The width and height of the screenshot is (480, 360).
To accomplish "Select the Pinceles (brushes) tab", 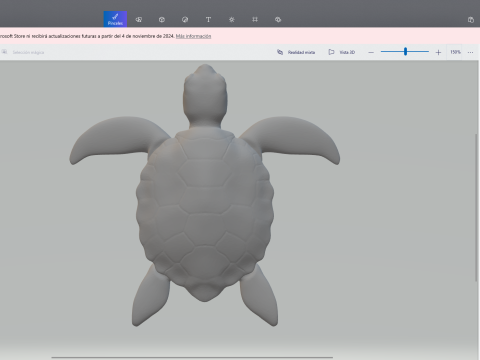I will [x=115, y=19].
